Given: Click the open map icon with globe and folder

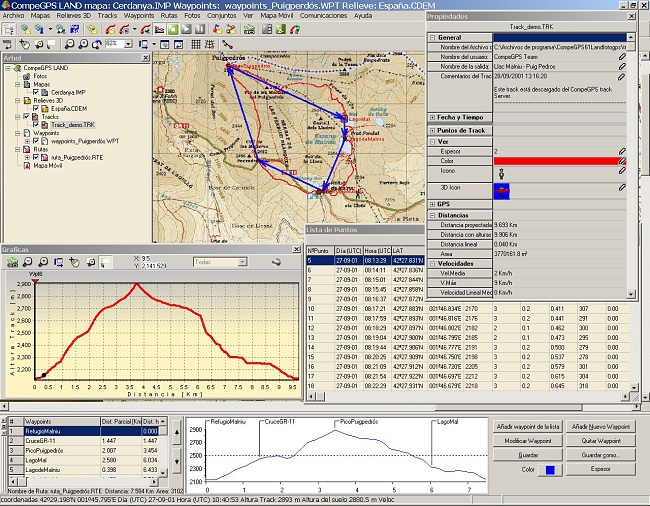Looking at the screenshot, I should click(x=26, y=29).
